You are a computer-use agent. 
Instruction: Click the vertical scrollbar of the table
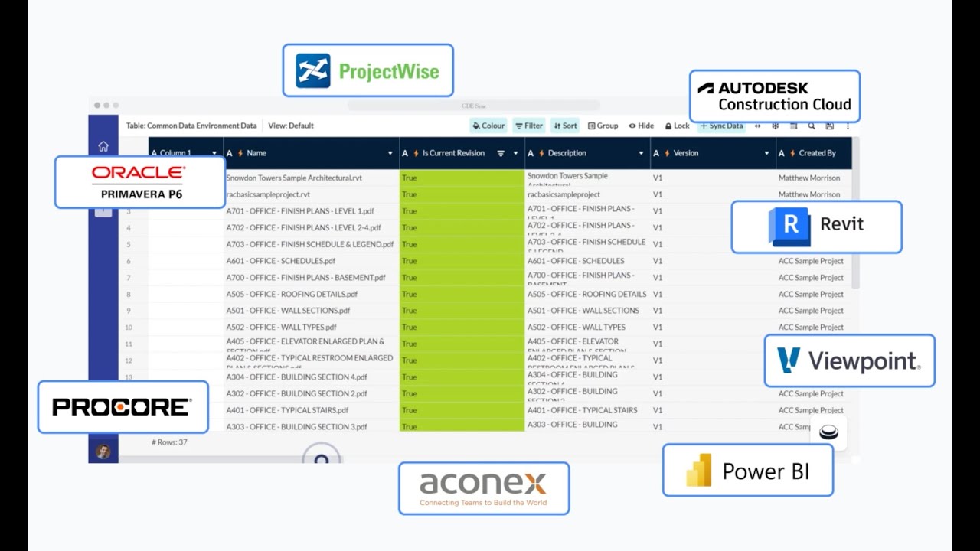click(855, 214)
